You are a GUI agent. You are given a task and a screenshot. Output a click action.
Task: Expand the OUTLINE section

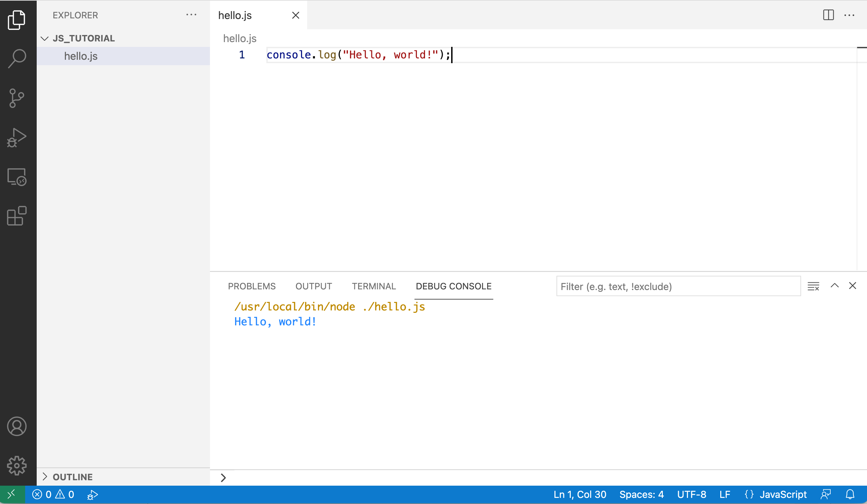(45, 477)
